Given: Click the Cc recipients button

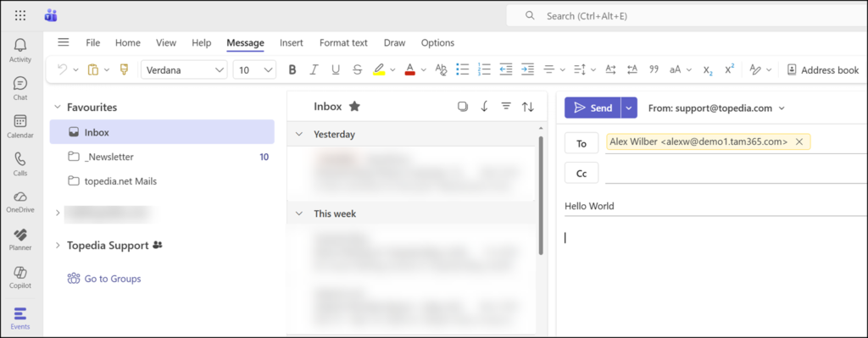Looking at the screenshot, I should point(581,173).
